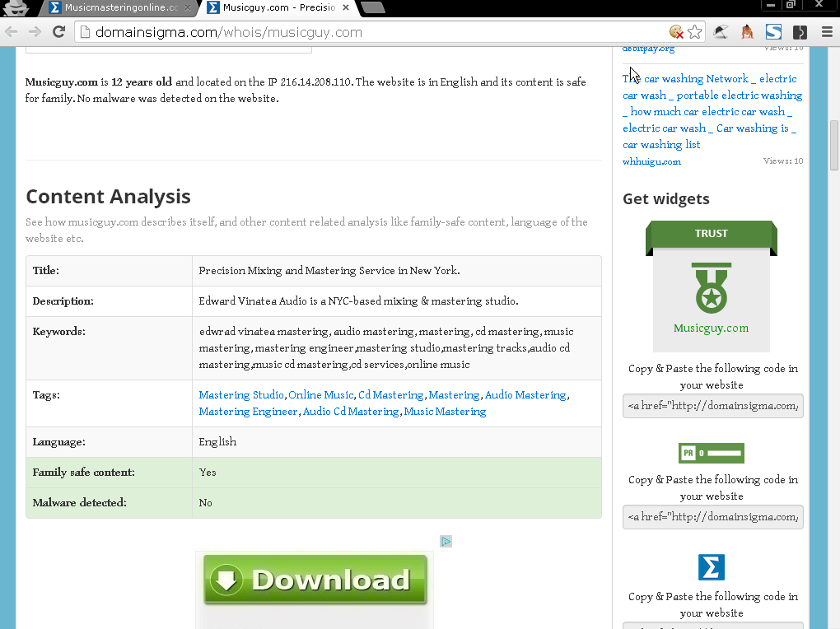Click the incognito spy icon in title bar

point(16,7)
